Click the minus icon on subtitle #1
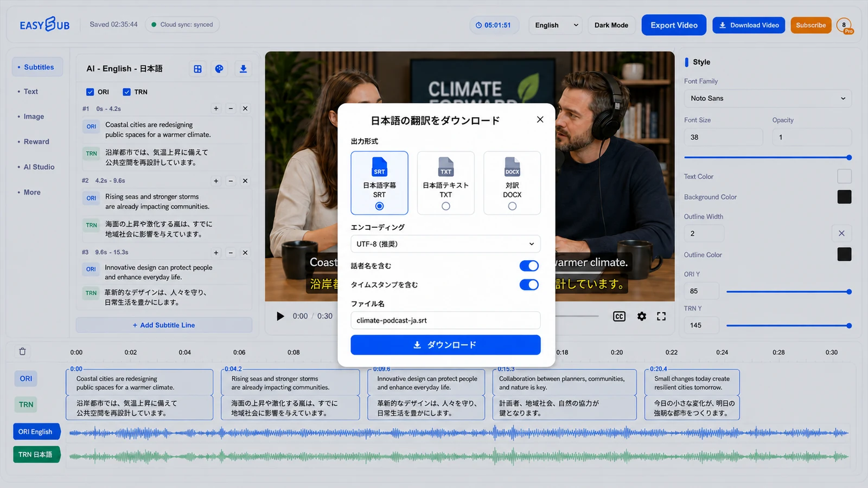Viewport: 868px width, 488px height. (231, 108)
